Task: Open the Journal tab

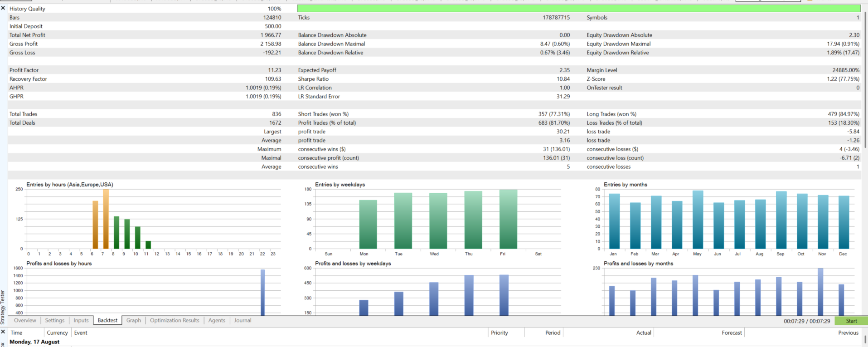Action: coord(242,320)
